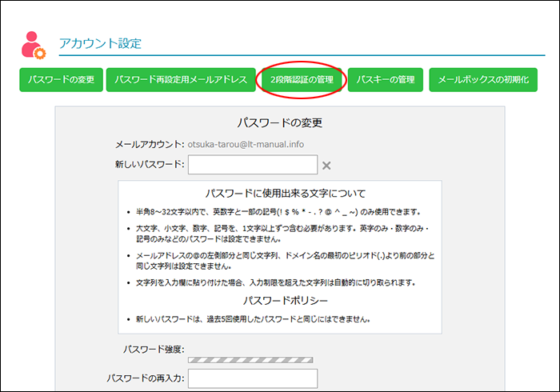
Task: Click the アカウント設定 page heading
Action: 100,43
